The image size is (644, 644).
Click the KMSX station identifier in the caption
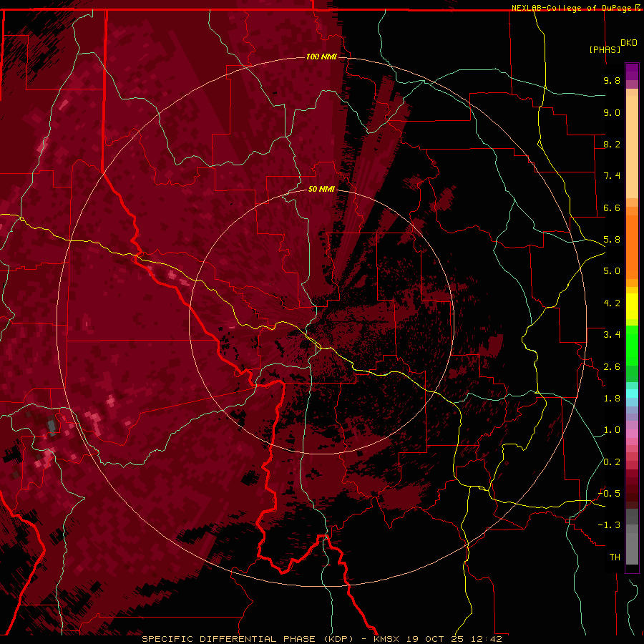(386, 639)
